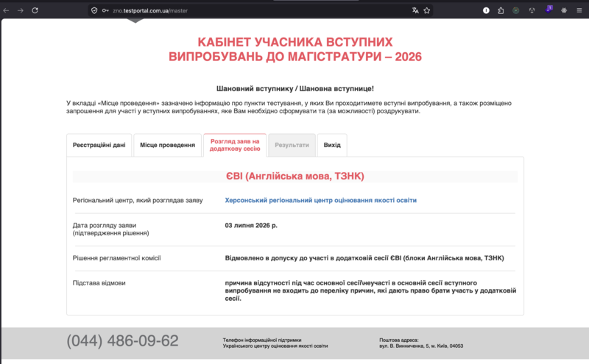The height and width of the screenshot is (364, 589).
Task: Go back to the previous page
Action: click(6, 10)
